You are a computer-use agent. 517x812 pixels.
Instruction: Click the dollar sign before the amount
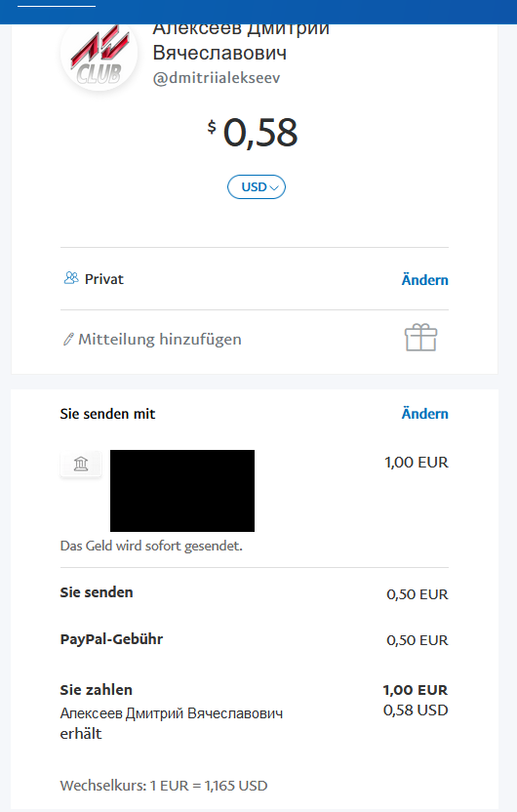(212, 126)
